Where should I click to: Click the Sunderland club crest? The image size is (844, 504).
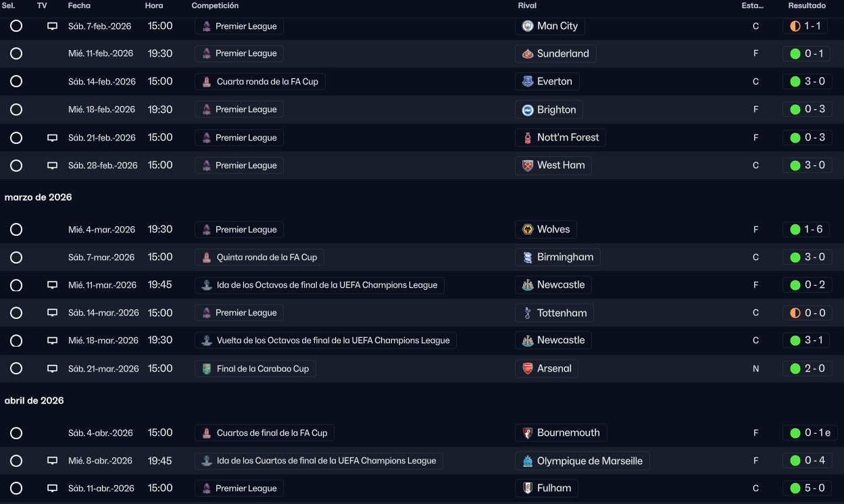coord(528,54)
